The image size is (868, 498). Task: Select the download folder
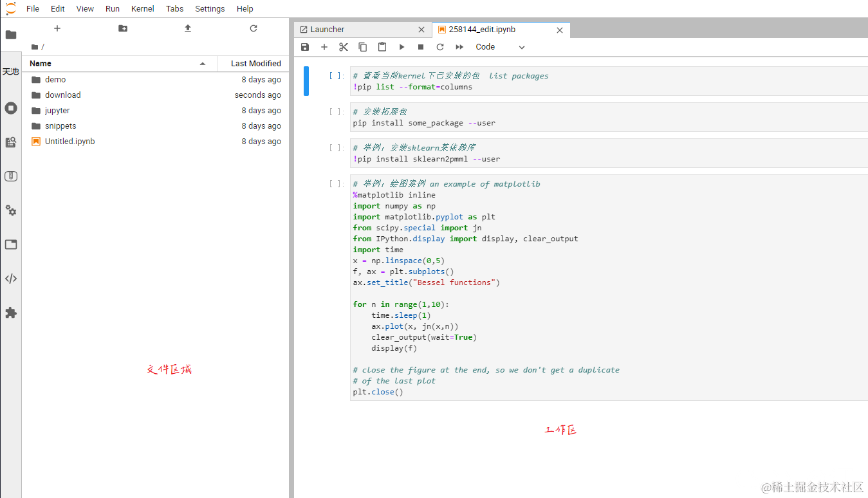point(155,95)
